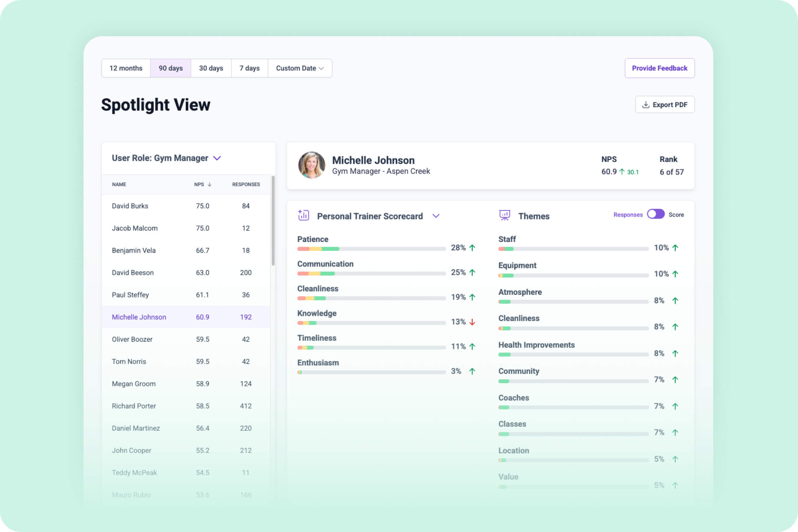Viewport: 798px width, 532px height.
Task: Expand the User Role: Gym Manager dropdown
Action: (x=217, y=158)
